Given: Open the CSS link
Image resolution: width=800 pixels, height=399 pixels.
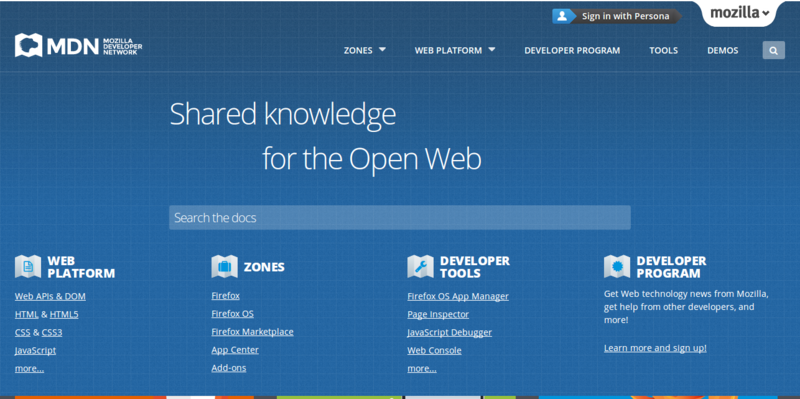Looking at the screenshot, I should (x=22, y=332).
